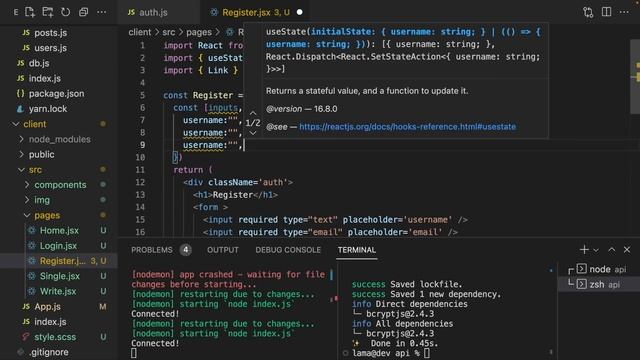The height and width of the screenshot is (360, 640).
Task: Split the editor to the right
Action: coord(607,12)
